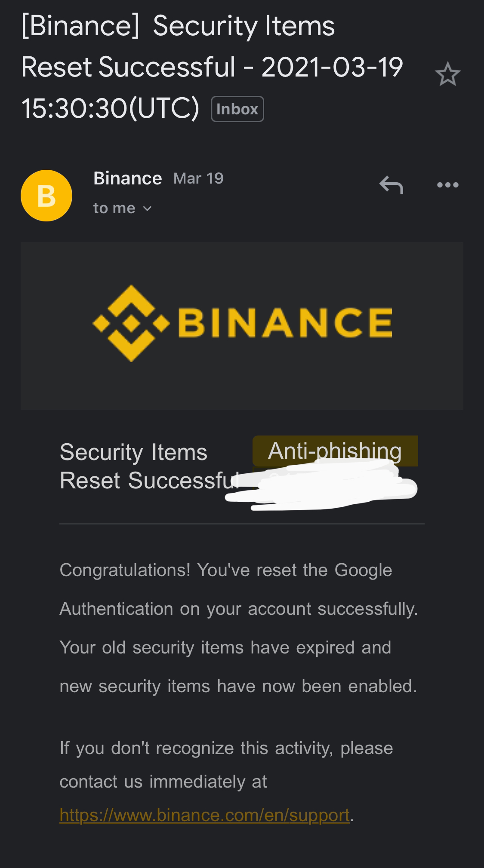Viewport: 484px width, 868px height.
Task: Click the Inbox label tag
Action: coord(237,109)
